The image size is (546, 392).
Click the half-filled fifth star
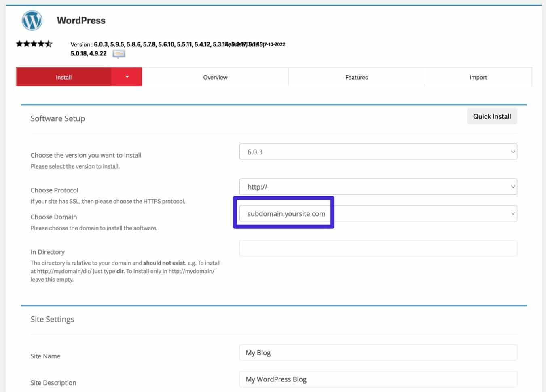[48, 43]
